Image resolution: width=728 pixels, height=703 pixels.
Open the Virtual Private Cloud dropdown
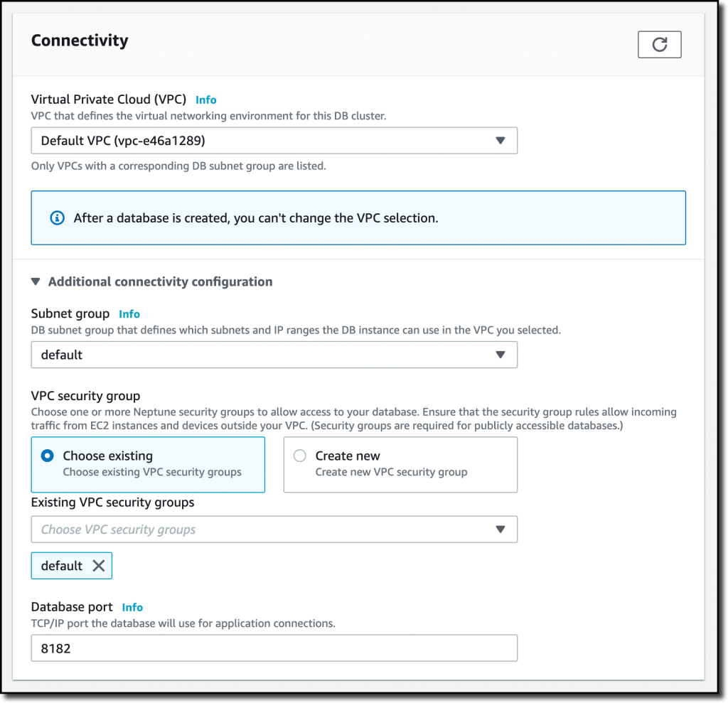coord(274,140)
